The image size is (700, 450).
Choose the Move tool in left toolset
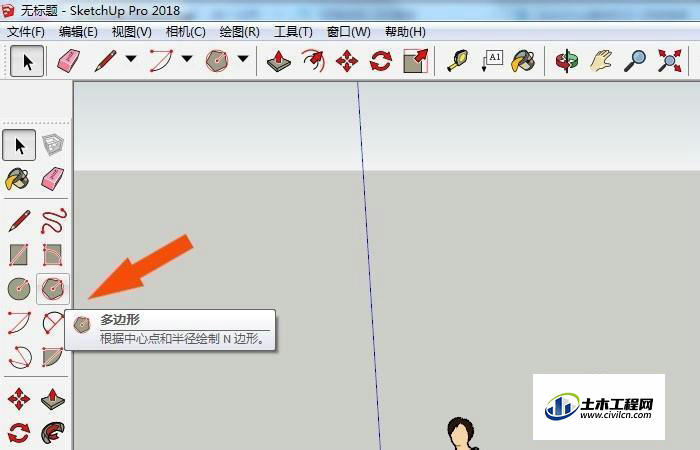click(x=19, y=399)
